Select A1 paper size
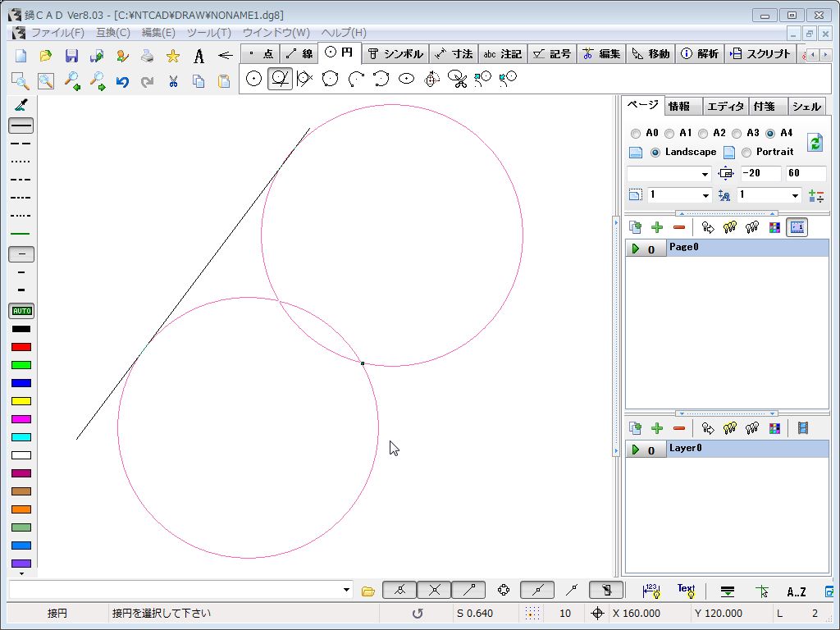Screen dimensions: 840x630 669,134
